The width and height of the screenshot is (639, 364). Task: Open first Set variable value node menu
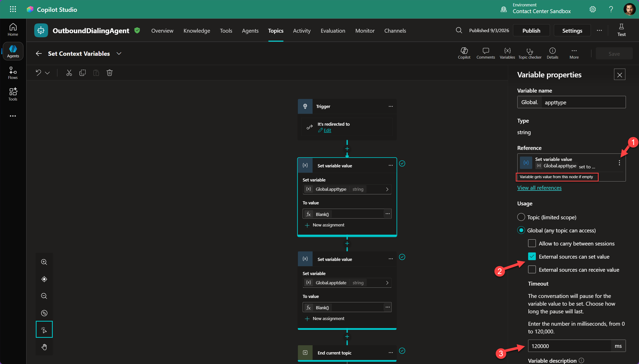390,166
